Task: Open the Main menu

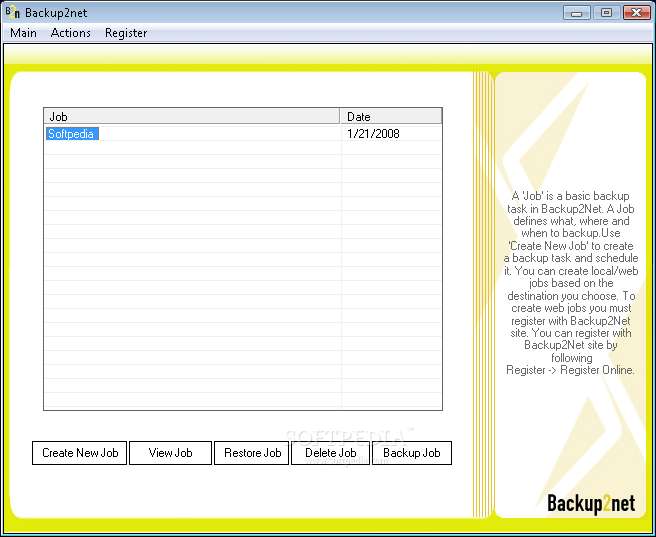Action: (23, 33)
